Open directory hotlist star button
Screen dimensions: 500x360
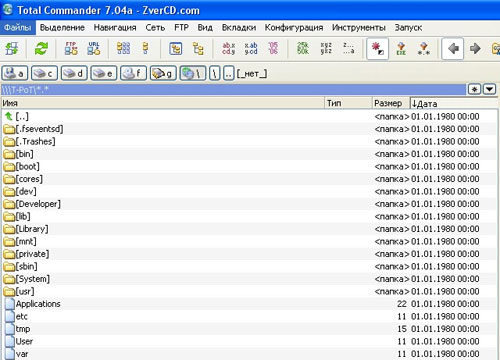click(x=474, y=89)
